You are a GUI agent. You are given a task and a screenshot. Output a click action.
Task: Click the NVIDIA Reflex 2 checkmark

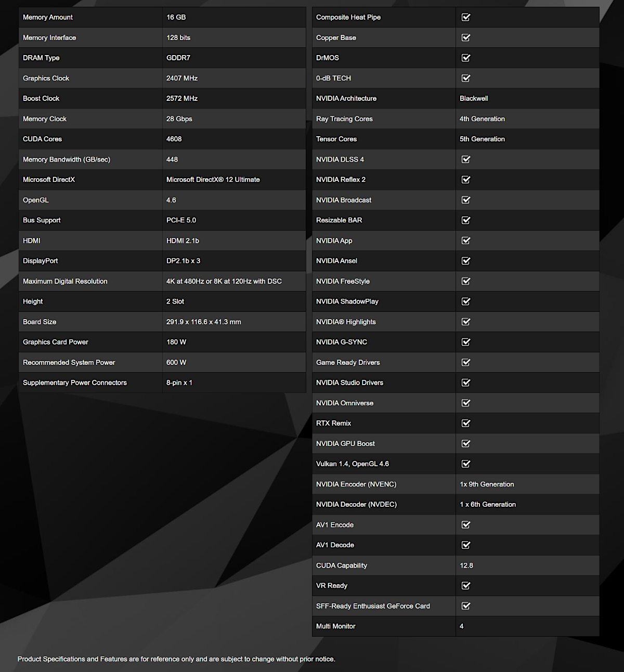click(466, 180)
